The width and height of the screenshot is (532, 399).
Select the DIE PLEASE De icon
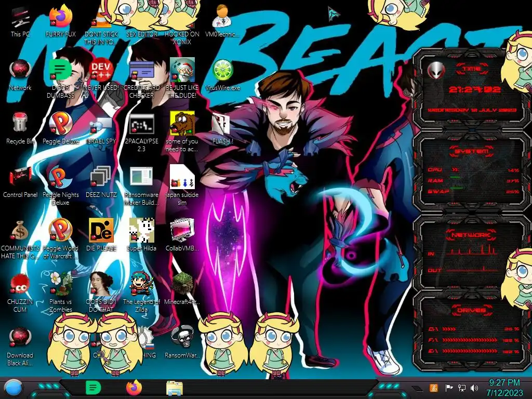point(101,235)
